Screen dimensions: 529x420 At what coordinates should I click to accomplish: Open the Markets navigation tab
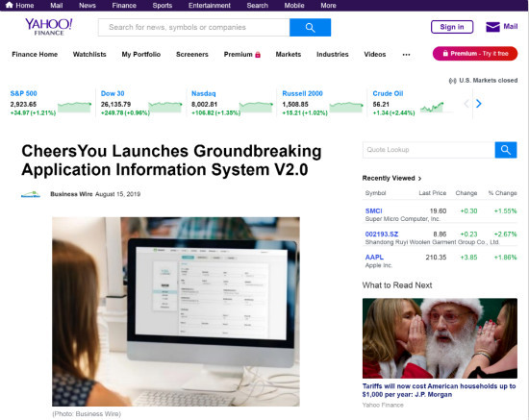pos(289,54)
